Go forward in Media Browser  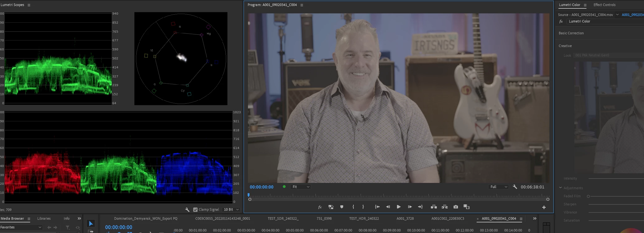pyautogui.click(x=55, y=227)
